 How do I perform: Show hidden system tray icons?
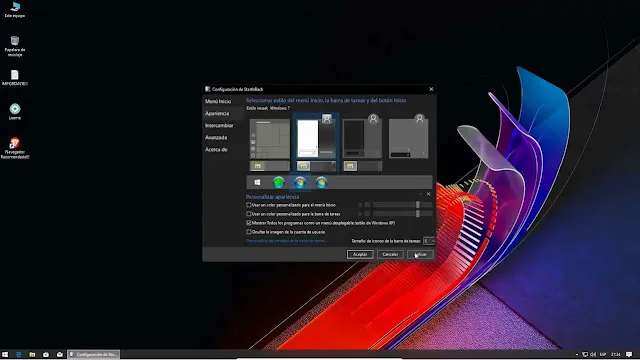pyautogui.click(x=577, y=354)
